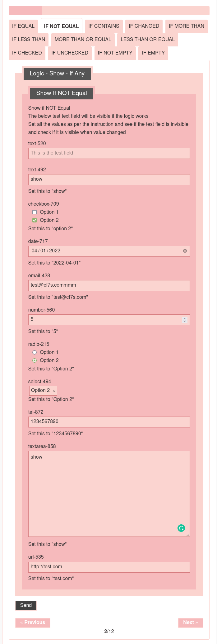Image resolution: width=217 pixels, height=644 pixels.
Task: Uncheck the checkbox-709 Option 2 box
Action: click(35, 220)
